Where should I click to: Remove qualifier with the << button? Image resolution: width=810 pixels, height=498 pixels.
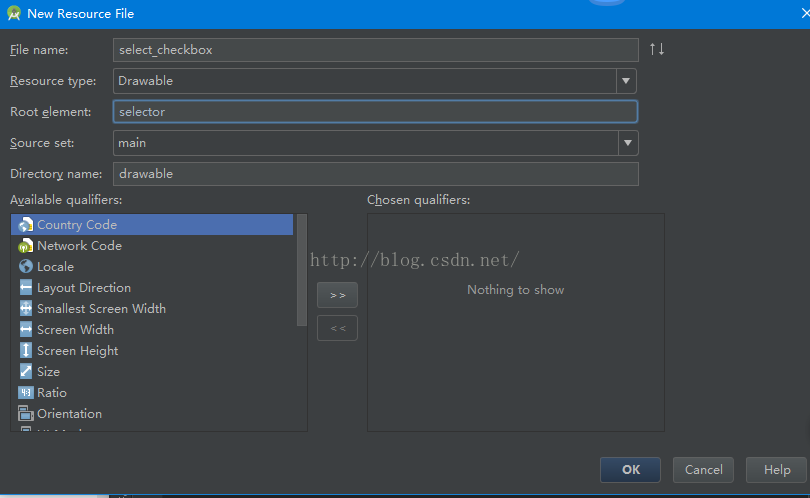click(x=337, y=328)
